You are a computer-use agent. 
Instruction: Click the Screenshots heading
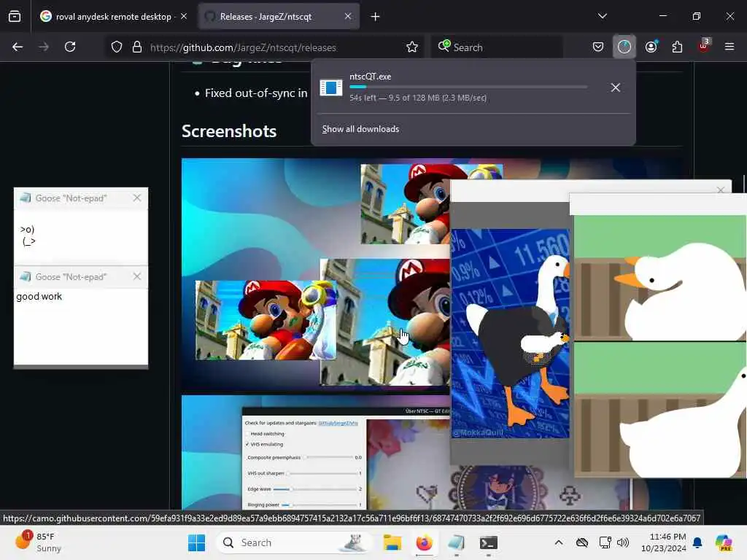pyautogui.click(x=229, y=131)
